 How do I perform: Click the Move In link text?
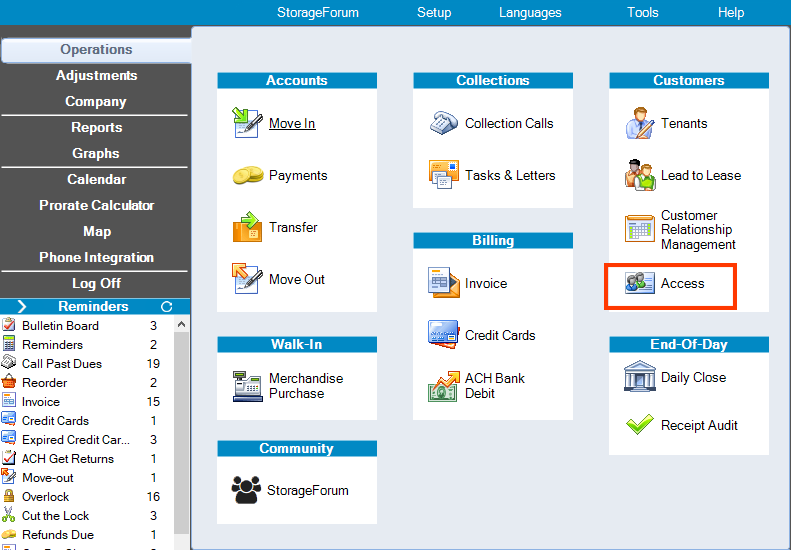[x=292, y=123]
